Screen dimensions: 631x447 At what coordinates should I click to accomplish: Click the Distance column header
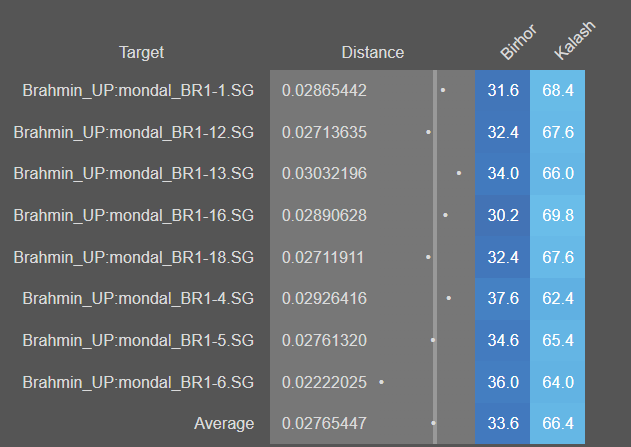(373, 52)
